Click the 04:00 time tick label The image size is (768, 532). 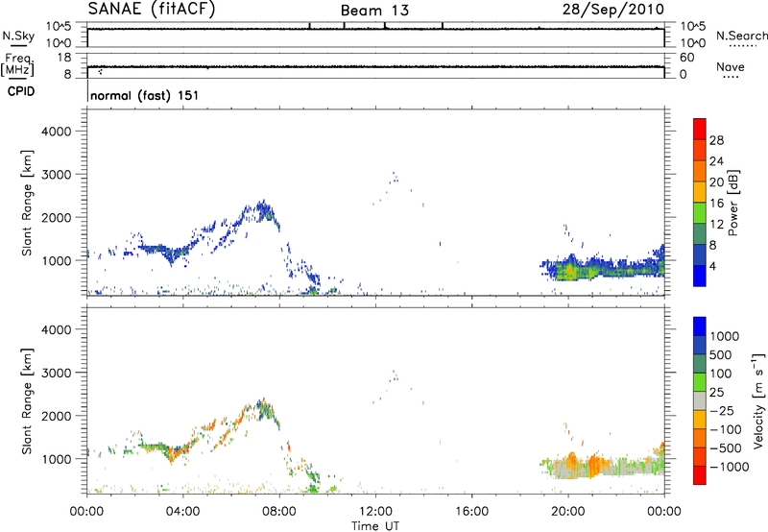tap(183, 512)
